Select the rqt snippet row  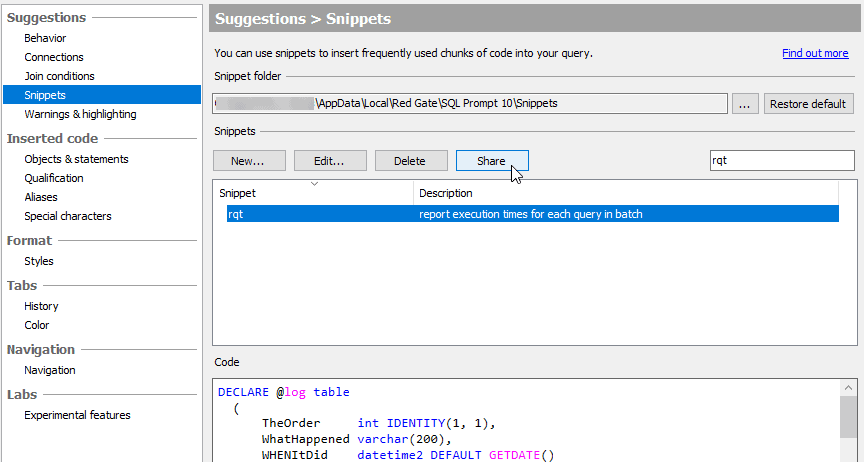coord(533,214)
